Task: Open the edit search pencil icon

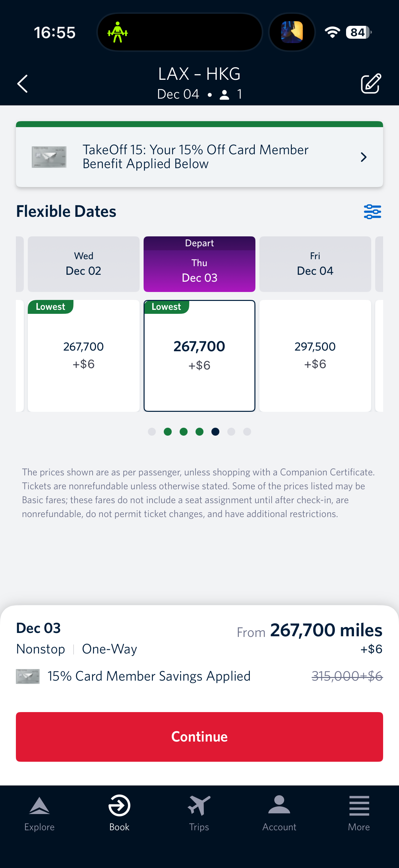Action: click(371, 83)
